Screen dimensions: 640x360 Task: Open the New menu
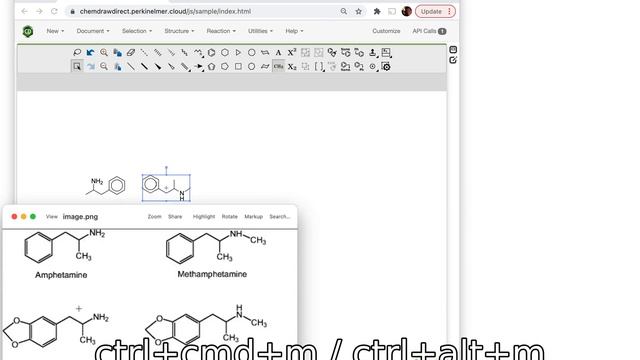point(55,31)
